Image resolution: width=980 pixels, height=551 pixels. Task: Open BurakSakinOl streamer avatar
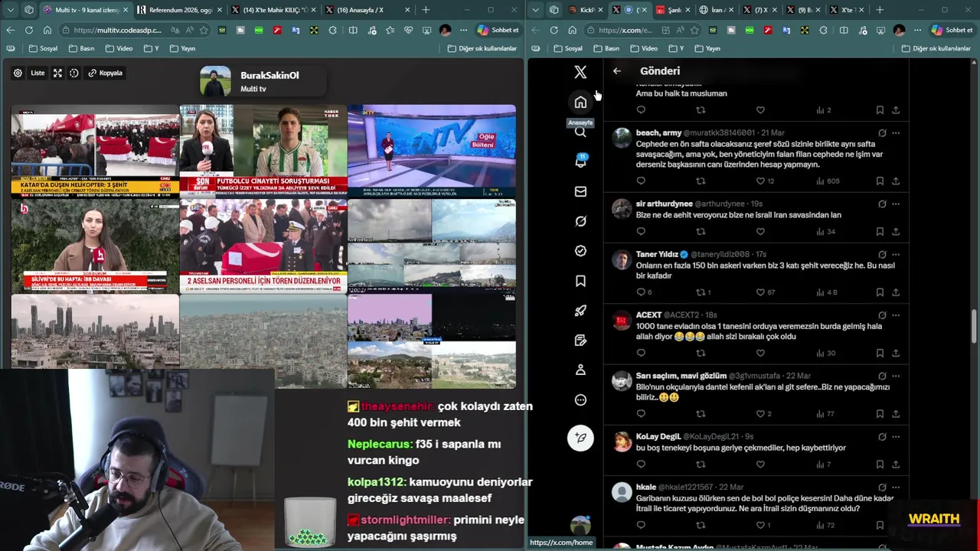click(x=215, y=81)
